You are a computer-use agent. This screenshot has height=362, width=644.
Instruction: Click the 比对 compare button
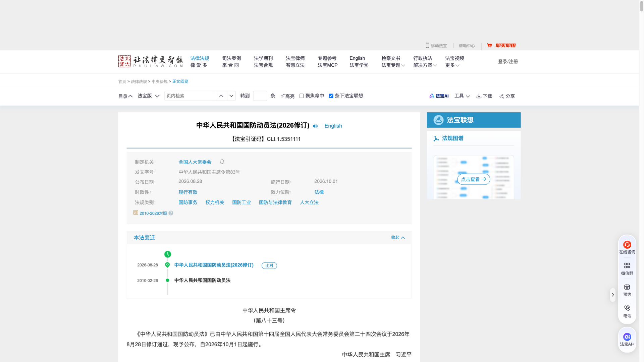click(x=269, y=265)
